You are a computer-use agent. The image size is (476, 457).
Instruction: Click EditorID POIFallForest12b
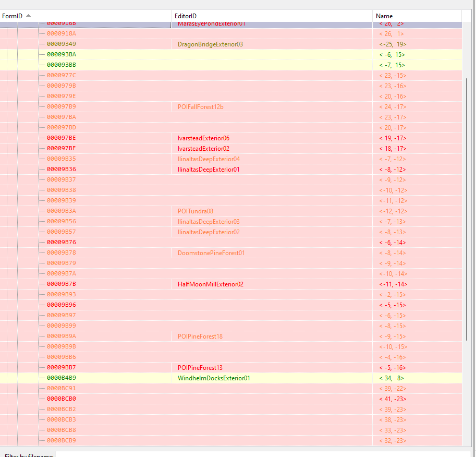200,107
